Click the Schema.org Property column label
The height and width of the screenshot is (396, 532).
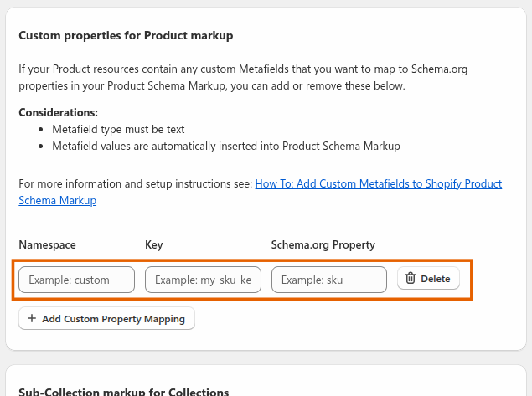(x=323, y=244)
